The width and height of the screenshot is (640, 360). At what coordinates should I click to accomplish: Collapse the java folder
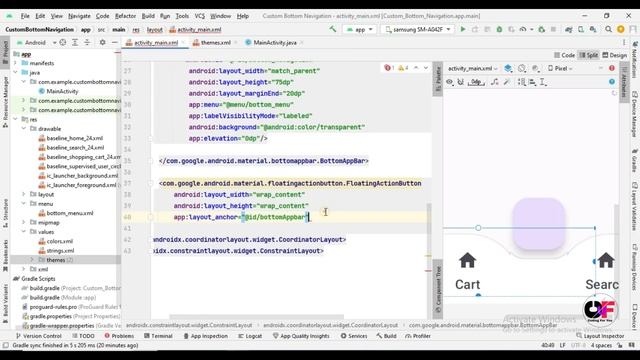[16, 72]
